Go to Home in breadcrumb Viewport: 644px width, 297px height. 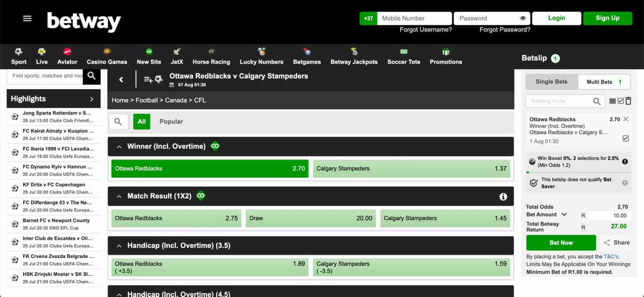[120, 100]
